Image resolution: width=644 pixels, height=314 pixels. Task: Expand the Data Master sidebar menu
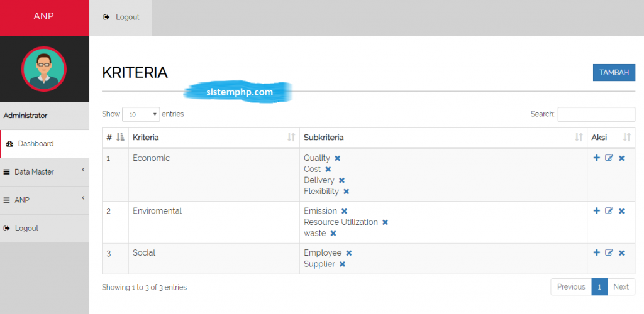click(44, 171)
